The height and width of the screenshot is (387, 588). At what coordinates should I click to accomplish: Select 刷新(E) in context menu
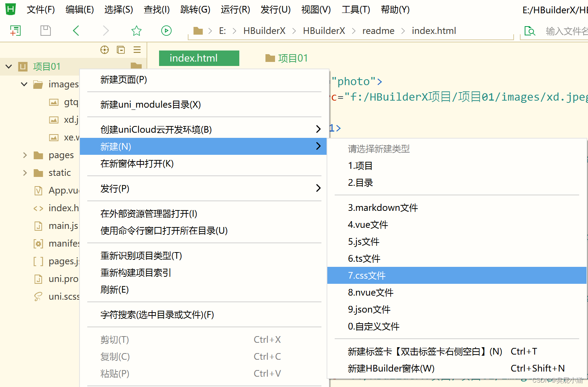(203, 290)
